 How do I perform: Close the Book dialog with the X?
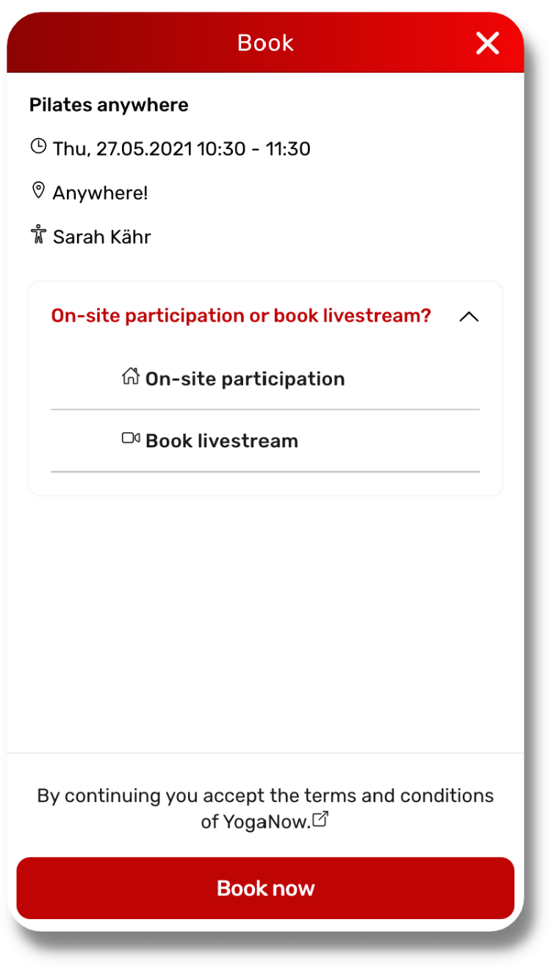(488, 43)
